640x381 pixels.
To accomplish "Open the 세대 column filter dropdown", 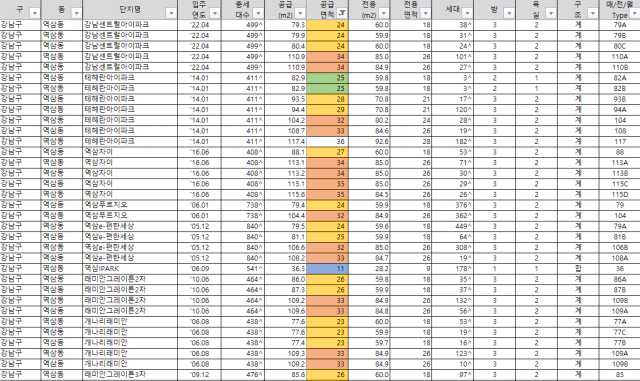I will coord(467,13).
